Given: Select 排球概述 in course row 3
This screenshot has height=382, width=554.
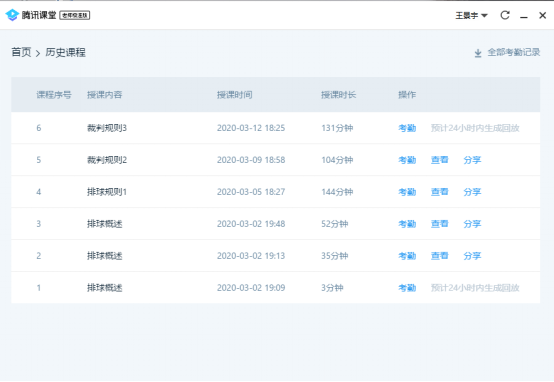Looking at the screenshot, I should (x=105, y=224).
